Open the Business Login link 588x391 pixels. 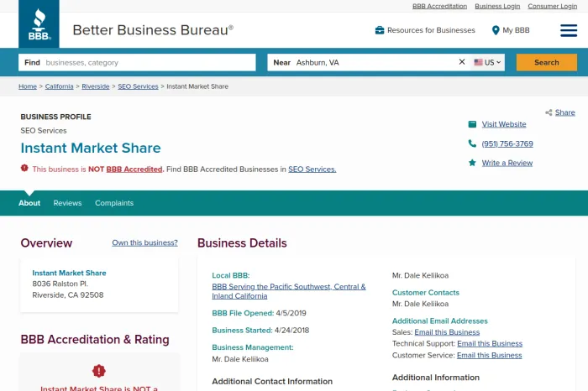tap(497, 6)
